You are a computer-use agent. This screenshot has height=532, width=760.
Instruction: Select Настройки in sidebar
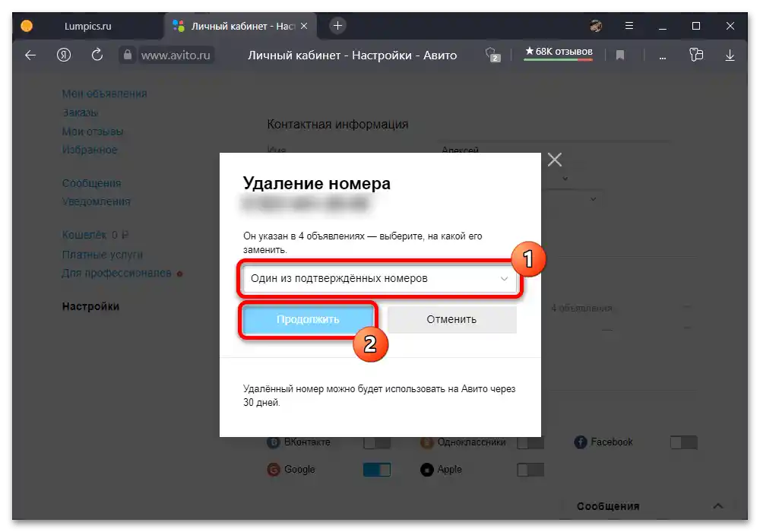(x=90, y=306)
